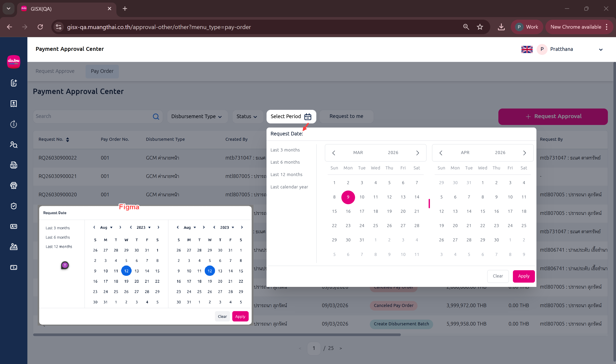Open the Status filter dropdown

coord(247,116)
